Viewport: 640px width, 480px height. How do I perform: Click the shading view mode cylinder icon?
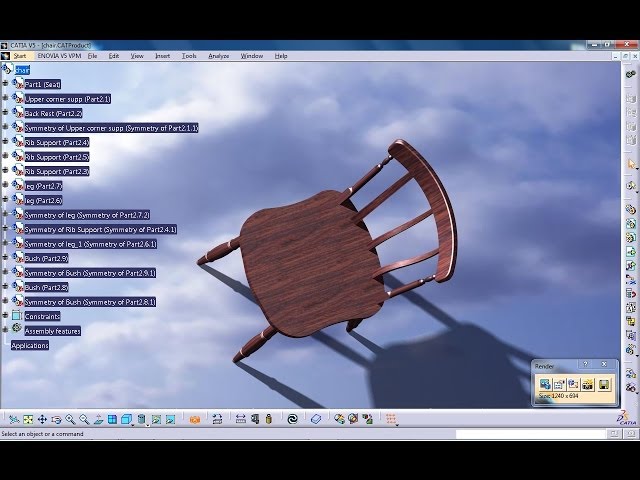141,419
